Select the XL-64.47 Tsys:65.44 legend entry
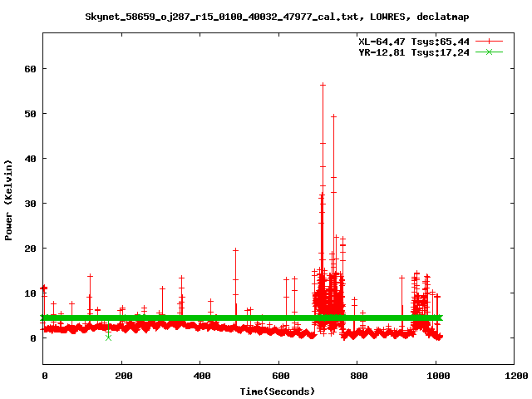Screen dimensions: 532x399 click(414, 42)
